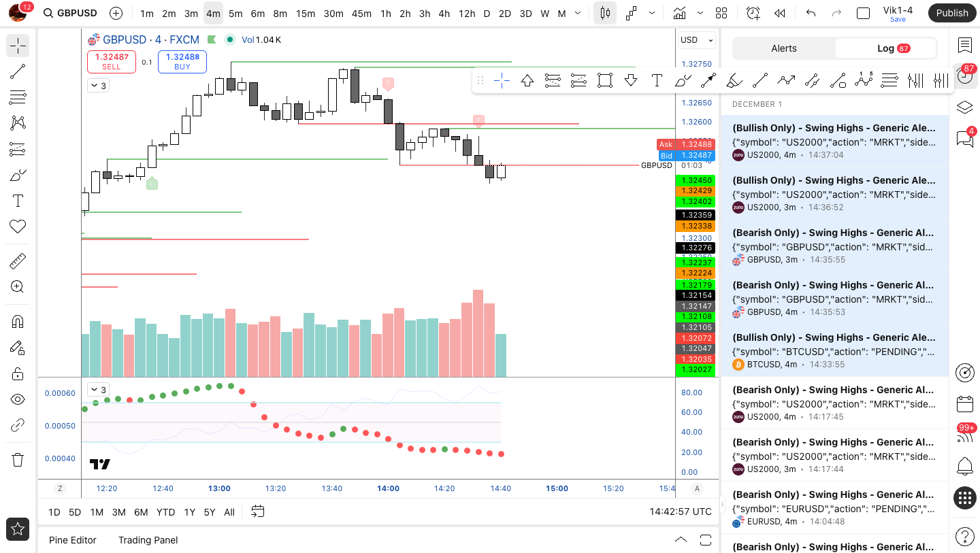Open Indicators from the top toolbar
Screen dimensions: 980x553
point(679,13)
